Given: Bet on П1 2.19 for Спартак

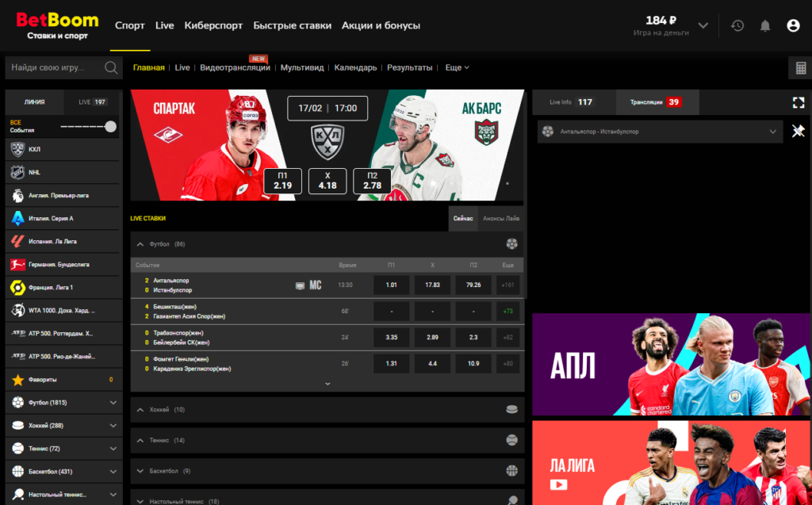Looking at the screenshot, I should click(283, 182).
